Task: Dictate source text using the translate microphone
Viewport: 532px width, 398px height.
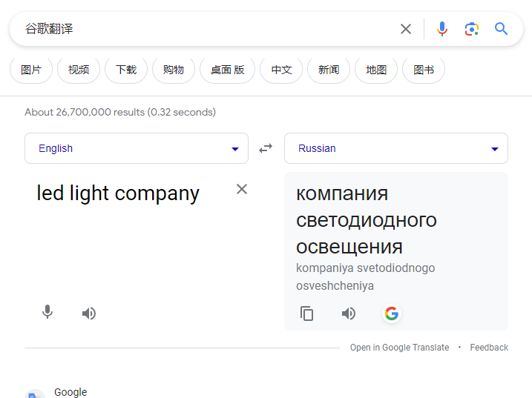Action: pos(47,312)
